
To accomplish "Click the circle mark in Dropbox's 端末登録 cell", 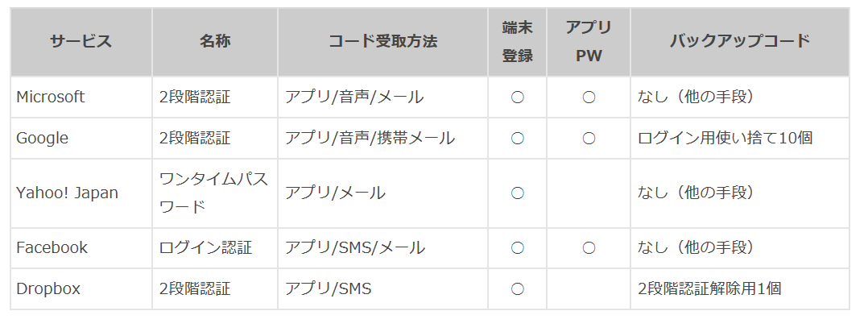I will pos(517,289).
